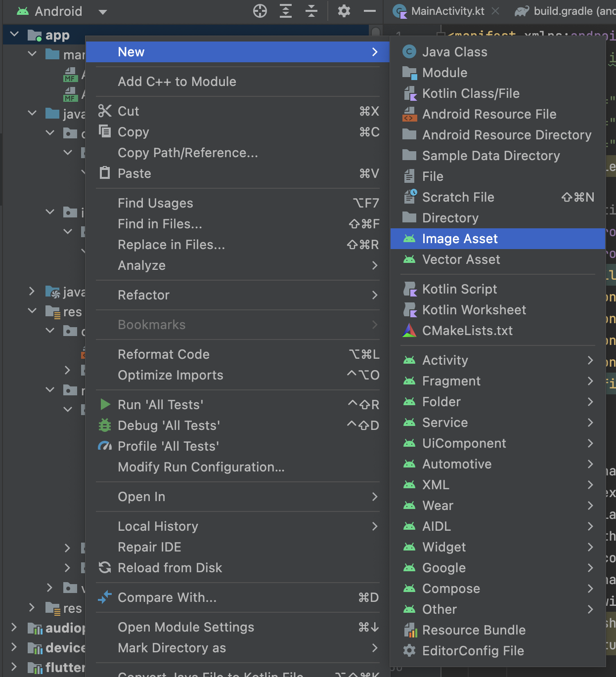This screenshot has width=616, height=677.
Task: Click the Scratch File icon
Action: [410, 197]
